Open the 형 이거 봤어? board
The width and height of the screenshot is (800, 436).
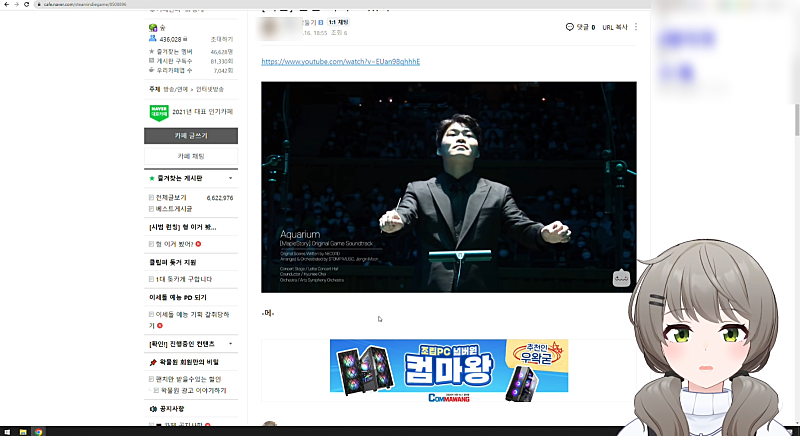pos(174,244)
